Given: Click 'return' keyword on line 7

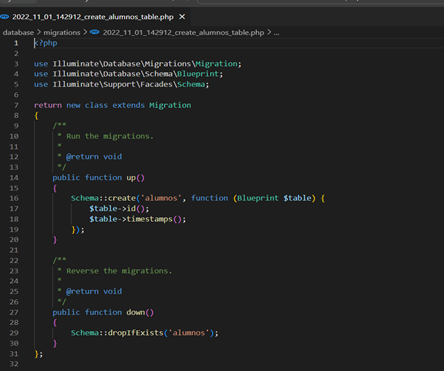Looking at the screenshot, I should 48,105.
